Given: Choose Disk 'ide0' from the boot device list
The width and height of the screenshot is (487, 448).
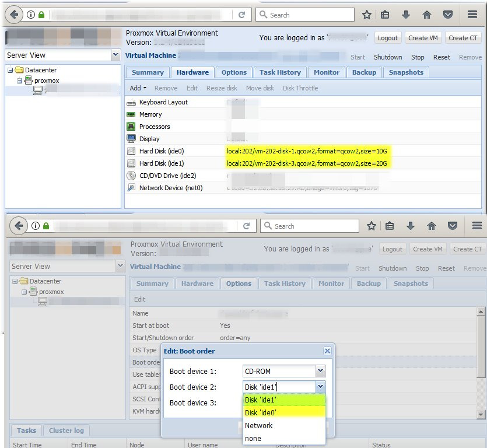Looking at the screenshot, I should click(x=284, y=412).
